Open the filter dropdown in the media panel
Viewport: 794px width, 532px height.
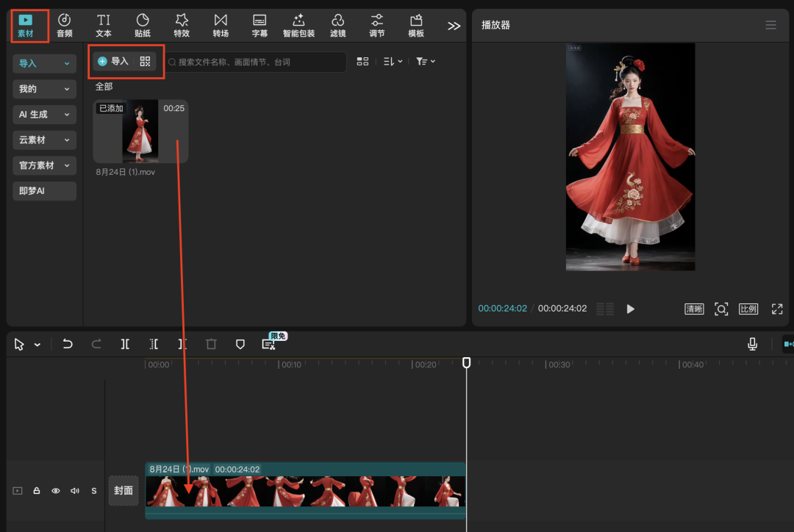pos(425,62)
